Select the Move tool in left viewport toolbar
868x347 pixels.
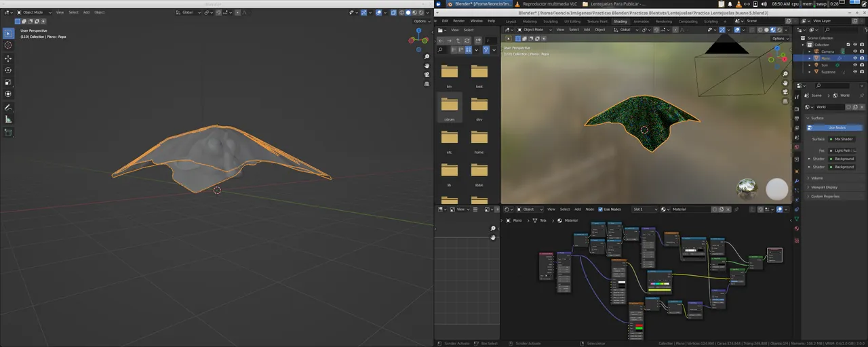tap(8, 58)
